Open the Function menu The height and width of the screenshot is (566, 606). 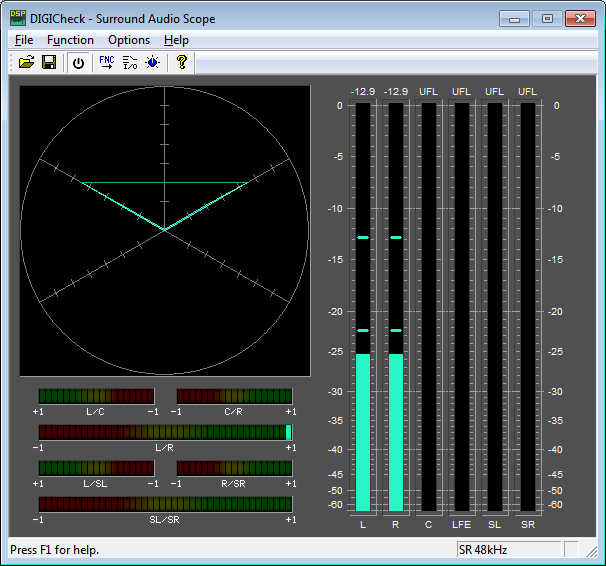pyautogui.click(x=70, y=40)
